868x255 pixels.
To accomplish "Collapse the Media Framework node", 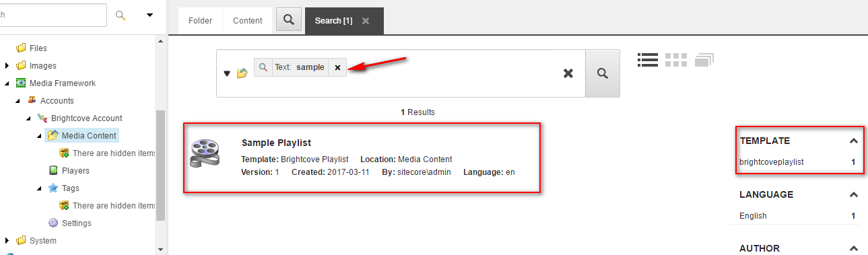I will (7, 83).
